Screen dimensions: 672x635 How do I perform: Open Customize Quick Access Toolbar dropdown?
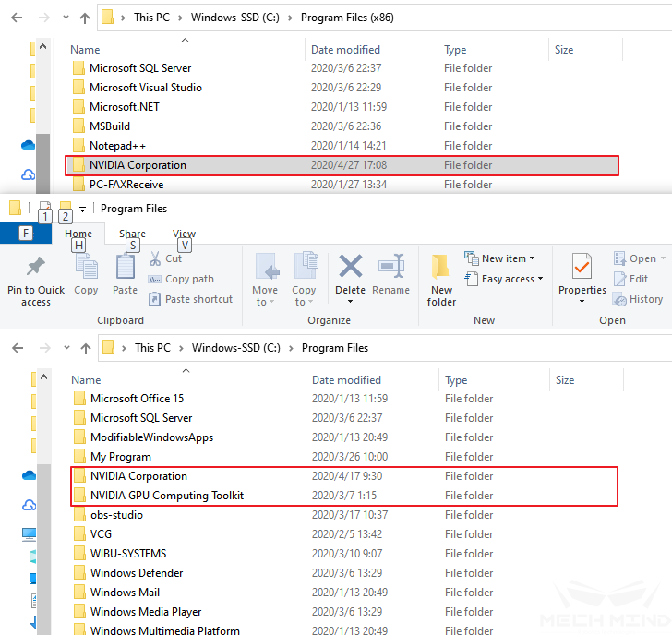coord(82,210)
